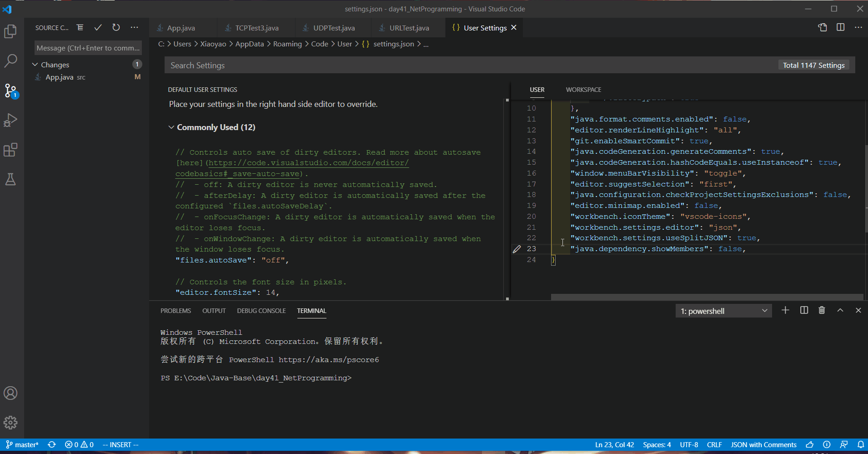Maximize the panel with up chevron
Screen dimensions: 868x454
840,310
